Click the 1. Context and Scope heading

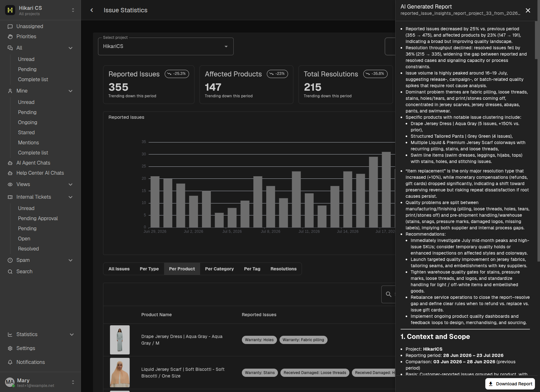click(x=435, y=337)
